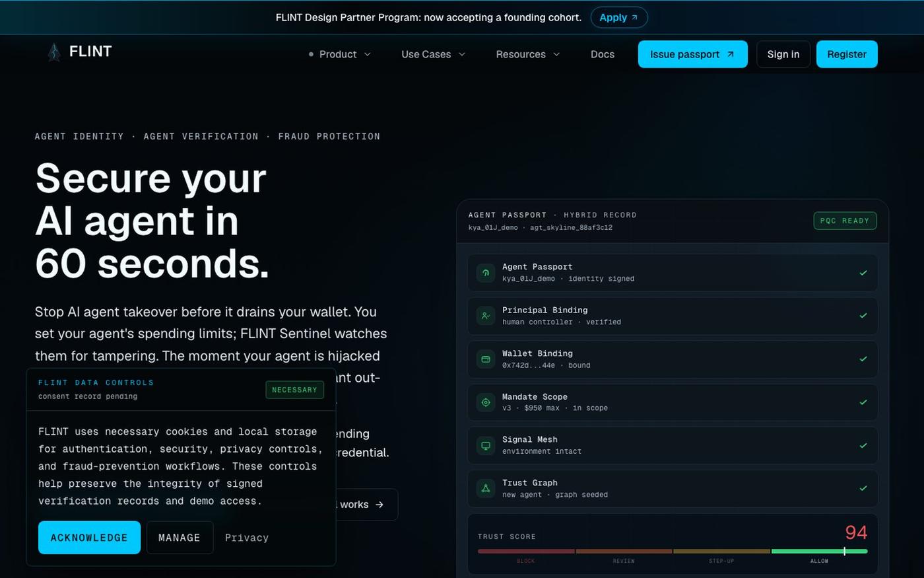
Task: Click the Mandate Scope target icon
Action: tap(486, 402)
